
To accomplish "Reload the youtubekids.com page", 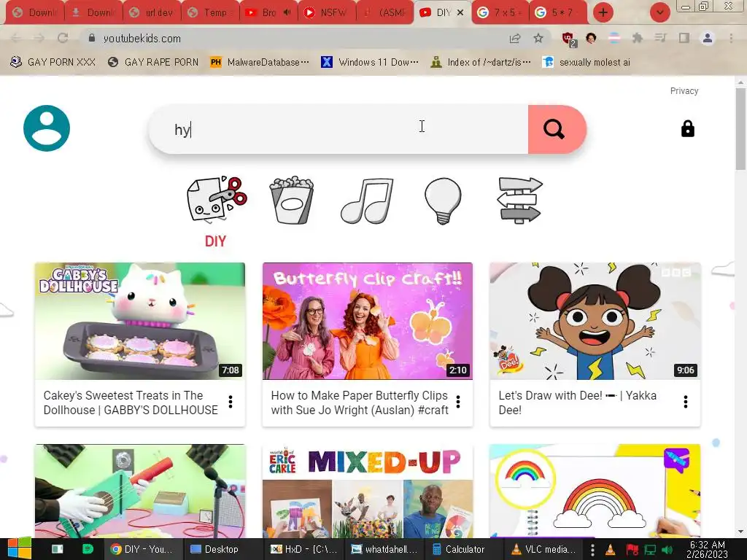I will 63,38.
